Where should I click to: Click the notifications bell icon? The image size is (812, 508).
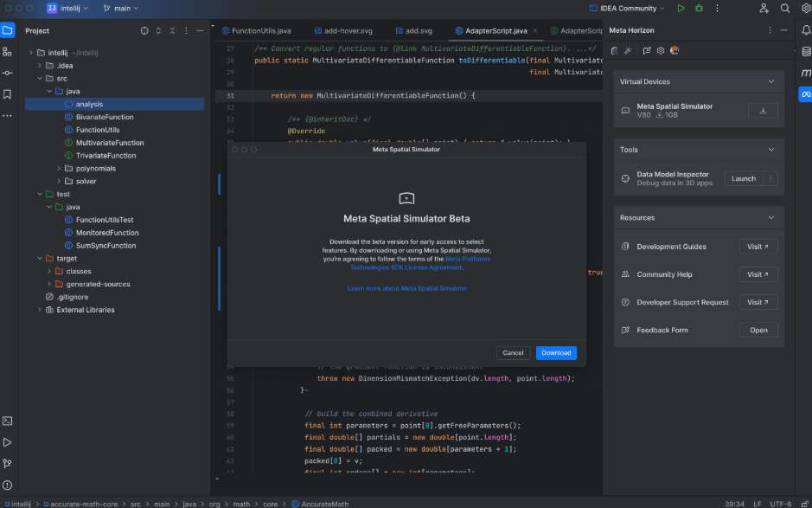tap(804, 29)
